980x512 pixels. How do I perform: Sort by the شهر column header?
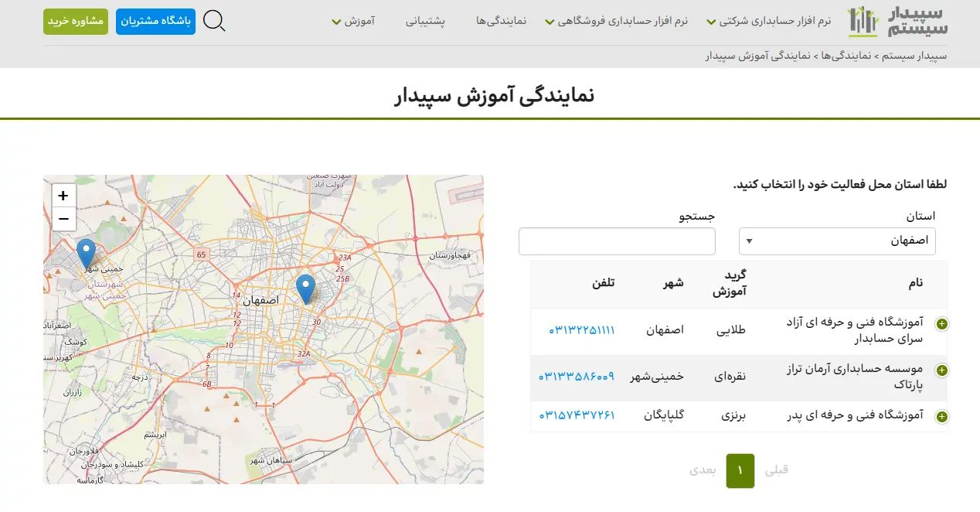point(672,283)
